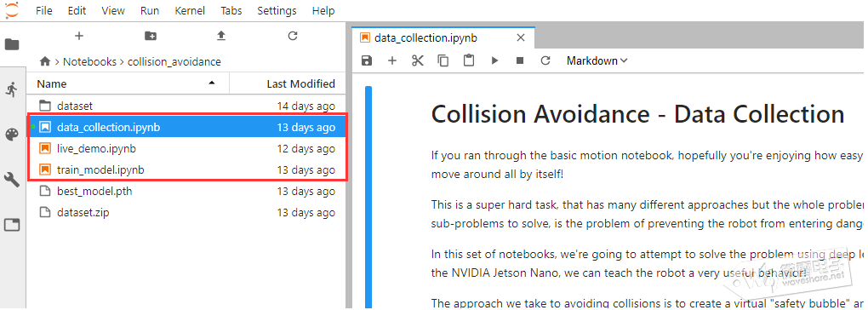Run the selected cell with play icon

click(495, 61)
